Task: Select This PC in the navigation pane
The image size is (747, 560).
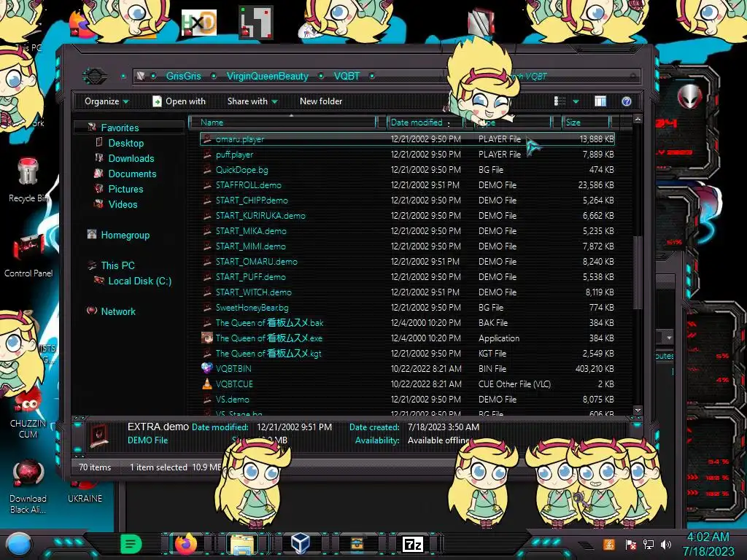Action: pos(117,265)
